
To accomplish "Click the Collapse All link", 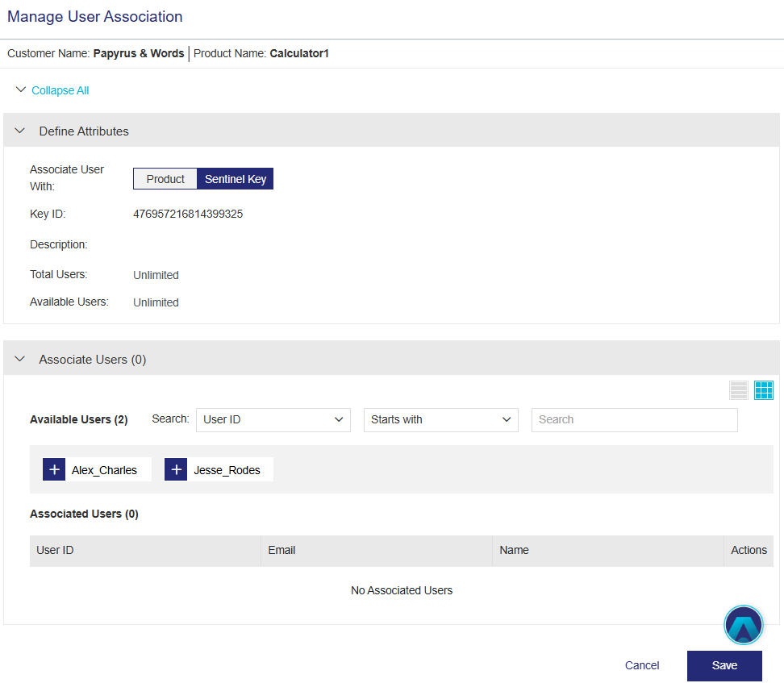I will click(x=60, y=90).
